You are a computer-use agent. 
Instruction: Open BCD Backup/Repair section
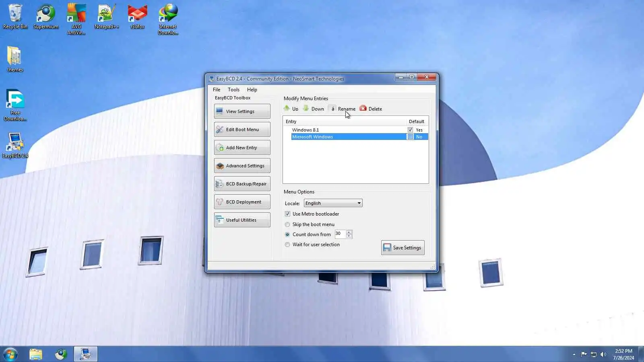point(242,184)
